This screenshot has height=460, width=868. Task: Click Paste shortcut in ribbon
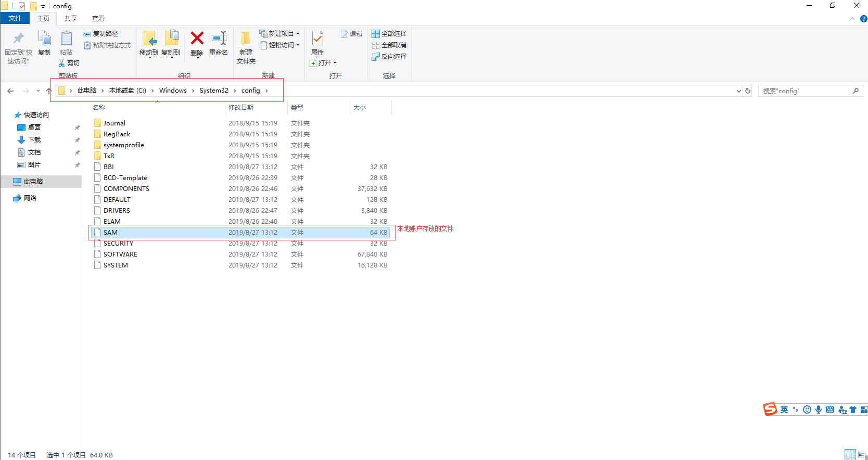tap(107, 45)
